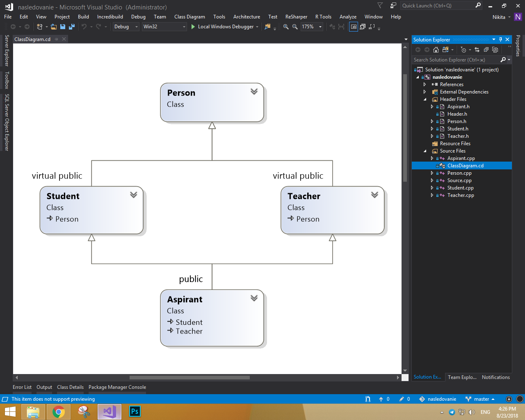525x420 pixels.
Task: Open the Analyze menu
Action: [348, 17]
